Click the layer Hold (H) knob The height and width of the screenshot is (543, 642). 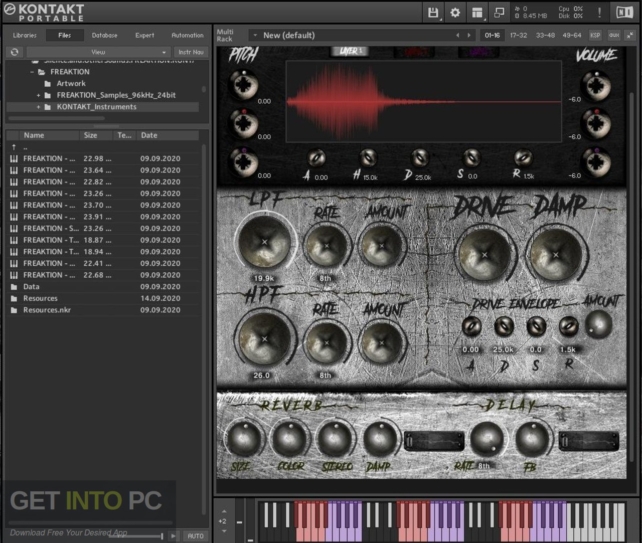point(368,157)
